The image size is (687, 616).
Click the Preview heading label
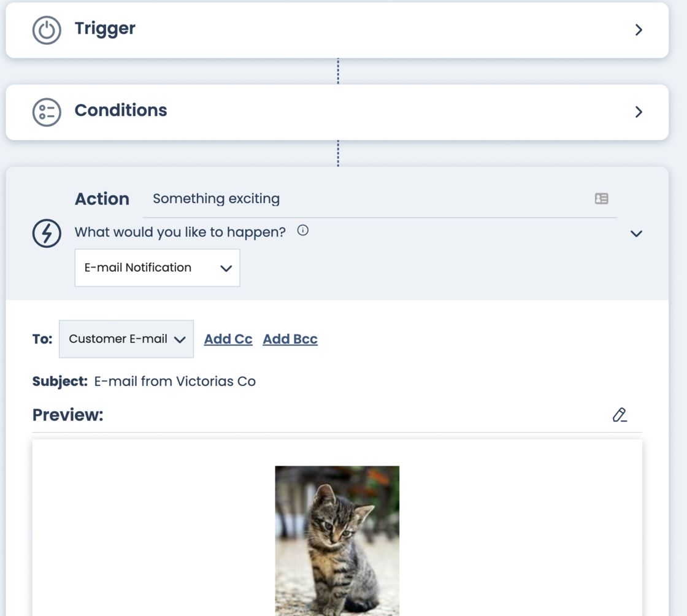(68, 415)
